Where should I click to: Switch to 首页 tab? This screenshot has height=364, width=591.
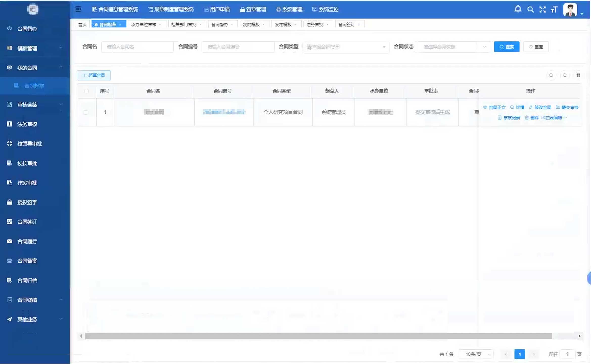click(82, 25)
